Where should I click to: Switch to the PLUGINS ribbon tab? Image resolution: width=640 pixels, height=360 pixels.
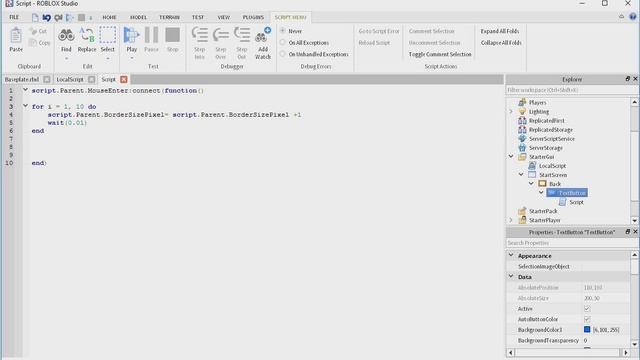(x=253, y=17)
